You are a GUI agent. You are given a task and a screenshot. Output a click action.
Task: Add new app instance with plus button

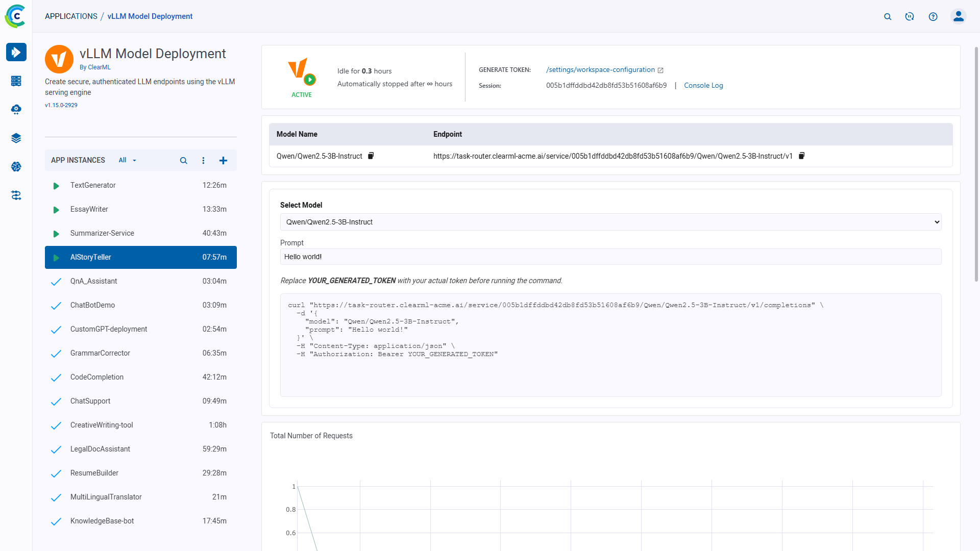[x=223, y=160]
